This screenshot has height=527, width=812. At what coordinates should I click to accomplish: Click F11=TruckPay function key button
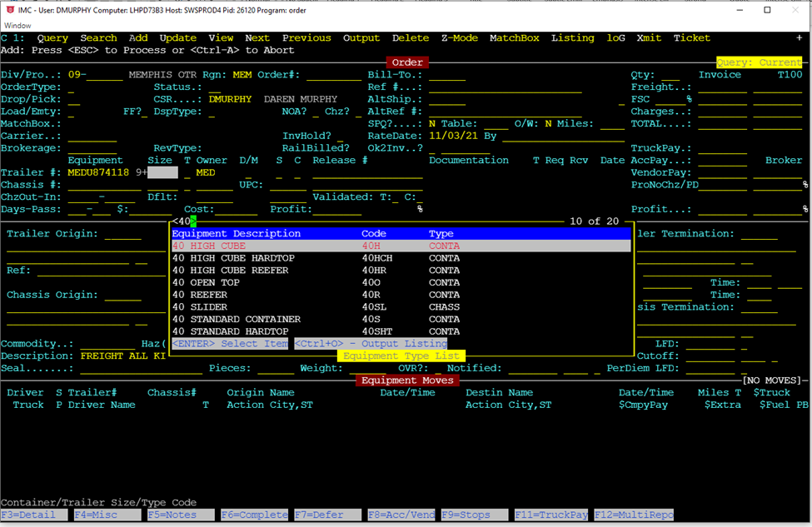click(551, 515)
